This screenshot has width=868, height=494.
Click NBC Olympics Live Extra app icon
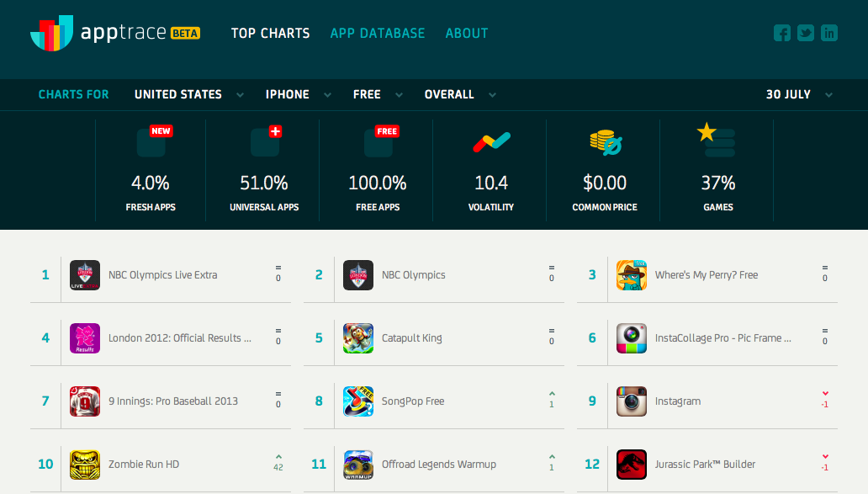85,275
